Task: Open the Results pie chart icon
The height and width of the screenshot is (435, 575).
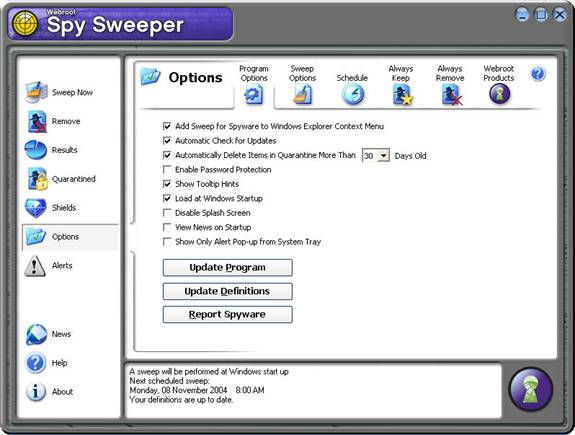Action: pyautogui.click(x=36, y=150)
